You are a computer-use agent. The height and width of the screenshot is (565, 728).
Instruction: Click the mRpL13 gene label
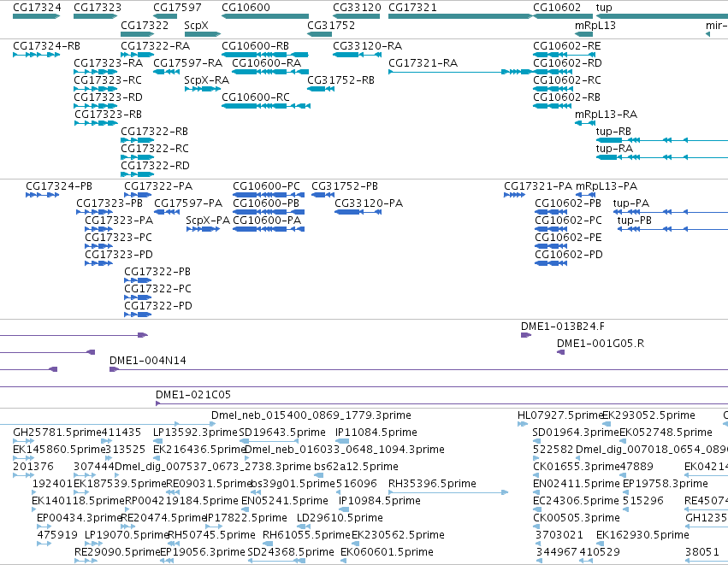coord(595,25)
